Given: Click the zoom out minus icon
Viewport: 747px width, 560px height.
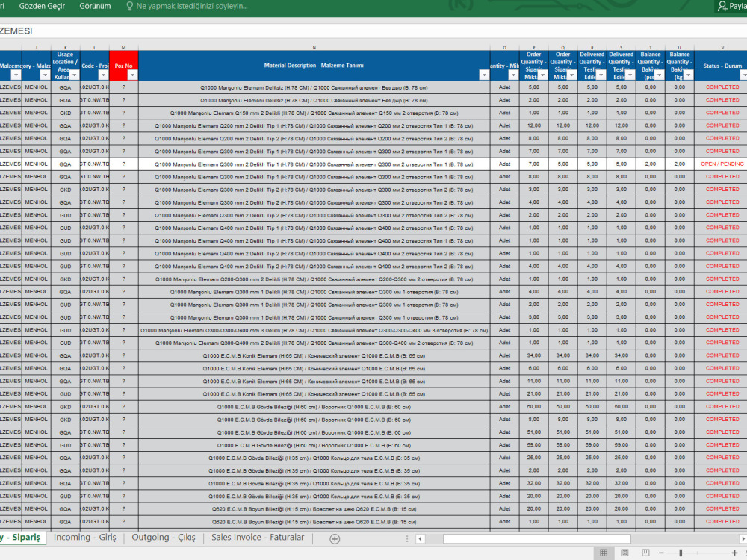Looking at the screenshot, I should [661, 553].
